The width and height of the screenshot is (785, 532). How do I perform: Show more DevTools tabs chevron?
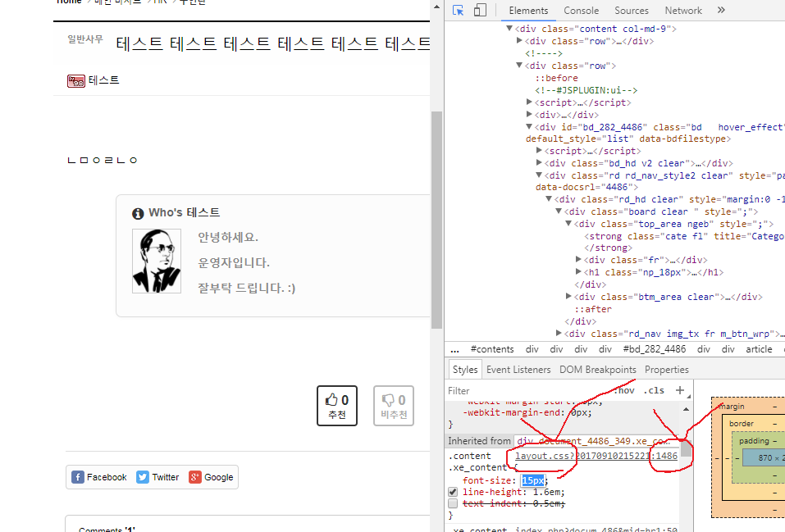pyautogui.click(x=721, y=11)
